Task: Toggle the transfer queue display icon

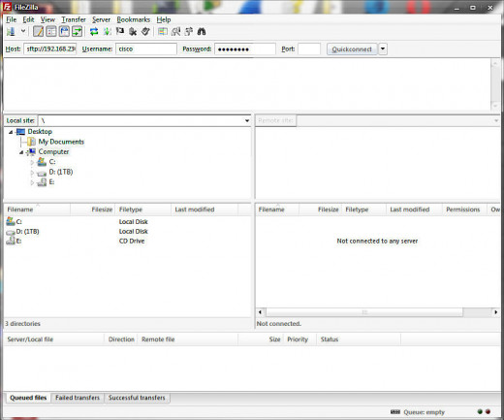Action: (x=78, y=31)
